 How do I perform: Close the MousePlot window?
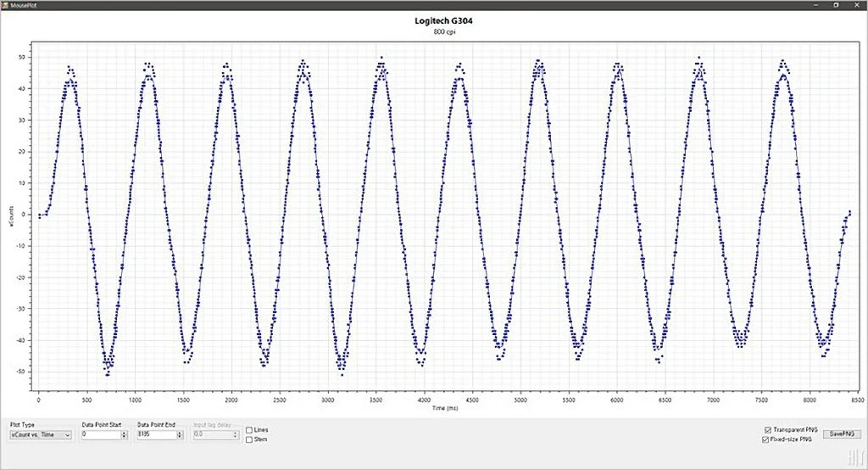pos(856,5)
